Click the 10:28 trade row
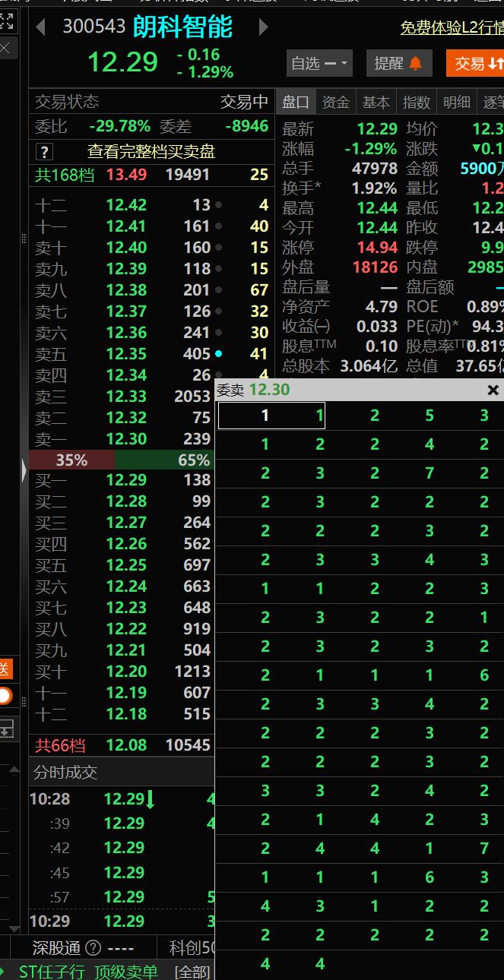 point(122,799)
